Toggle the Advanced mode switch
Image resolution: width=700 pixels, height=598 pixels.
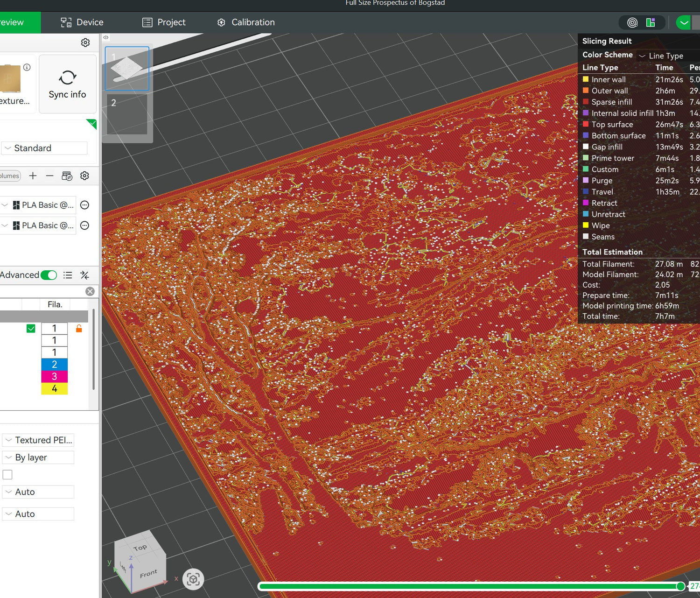[x=49, y=275]
